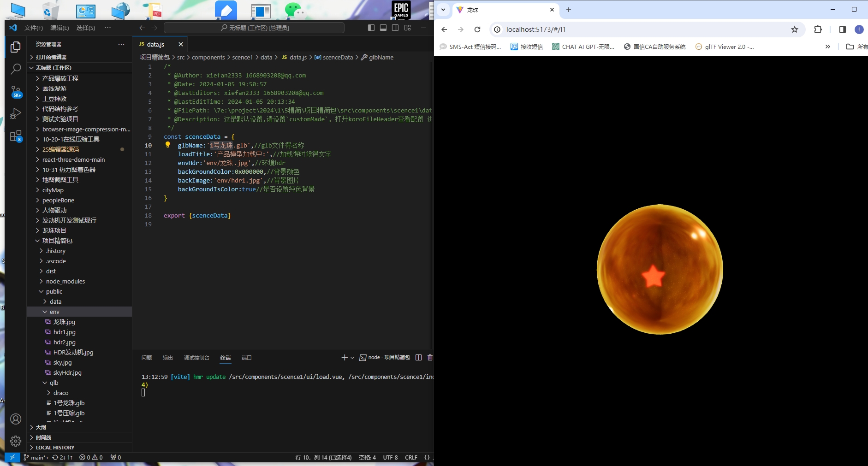The image size is (868, 466).
Task: Go back with the VS Code navigation arrow
Action: point(142,28)
